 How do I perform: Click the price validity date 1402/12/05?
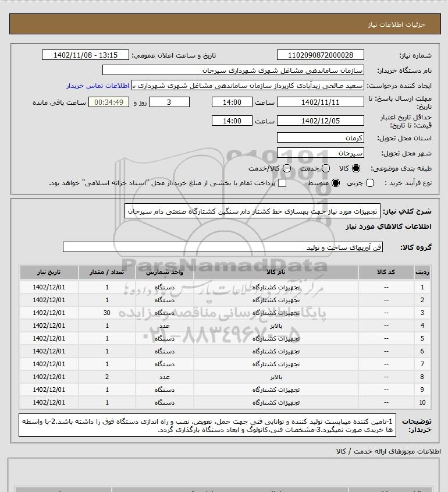321,121
